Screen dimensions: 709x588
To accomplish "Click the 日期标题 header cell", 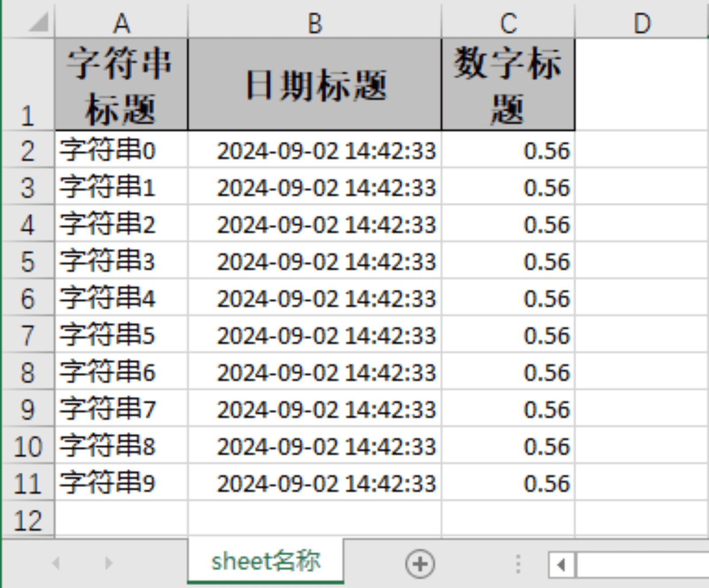I will [x=315, y=84].
